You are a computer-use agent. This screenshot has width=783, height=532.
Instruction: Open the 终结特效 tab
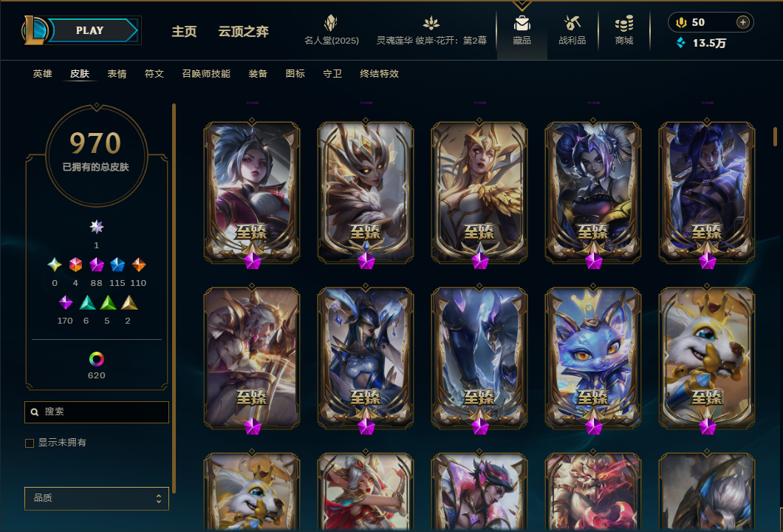click(x=379, y=74)
